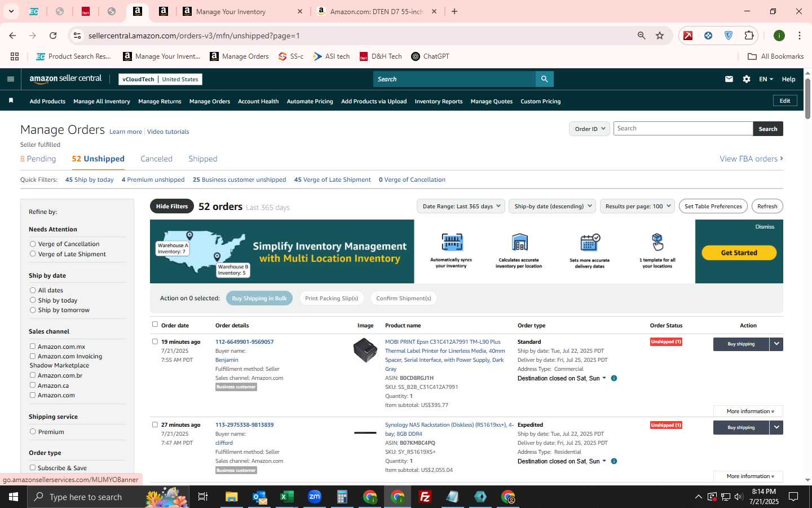View site information icon in address bar
This screenshot has width=812, height=508.
coord(77,36)
